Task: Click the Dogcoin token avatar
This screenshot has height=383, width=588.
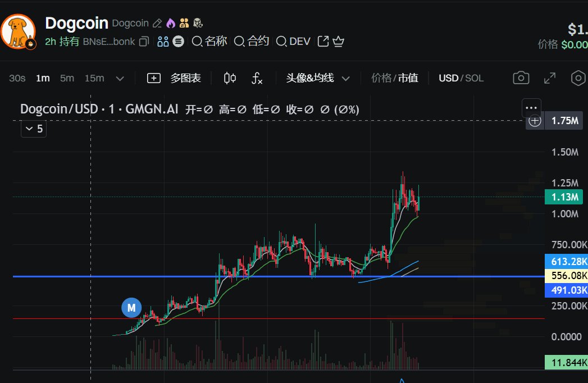Action: tap(18, 31)
